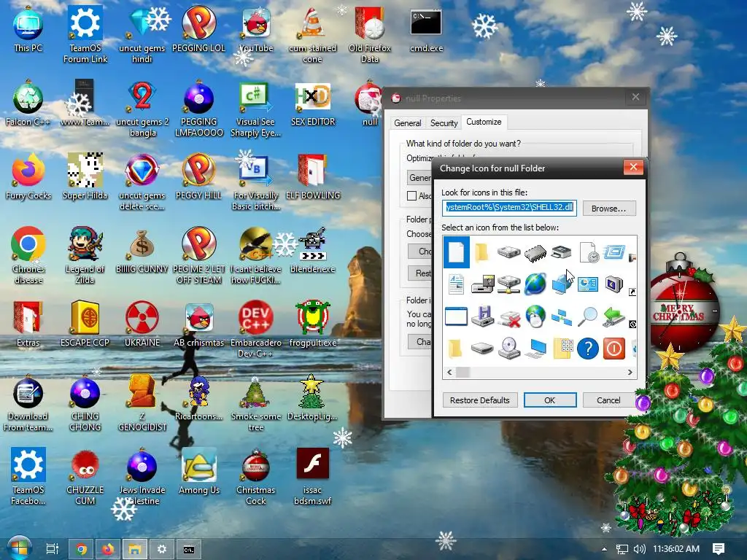747x560 pixels.
Task: Choose the magnifying glass icon
Action: tap(587, 316)
